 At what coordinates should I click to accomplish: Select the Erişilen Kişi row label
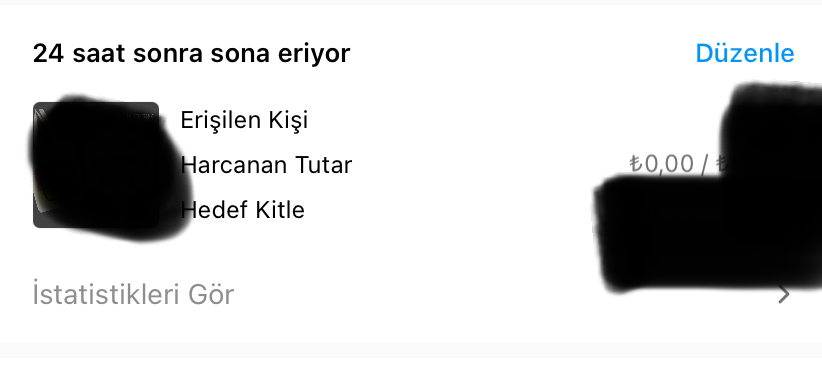point(244,120)
